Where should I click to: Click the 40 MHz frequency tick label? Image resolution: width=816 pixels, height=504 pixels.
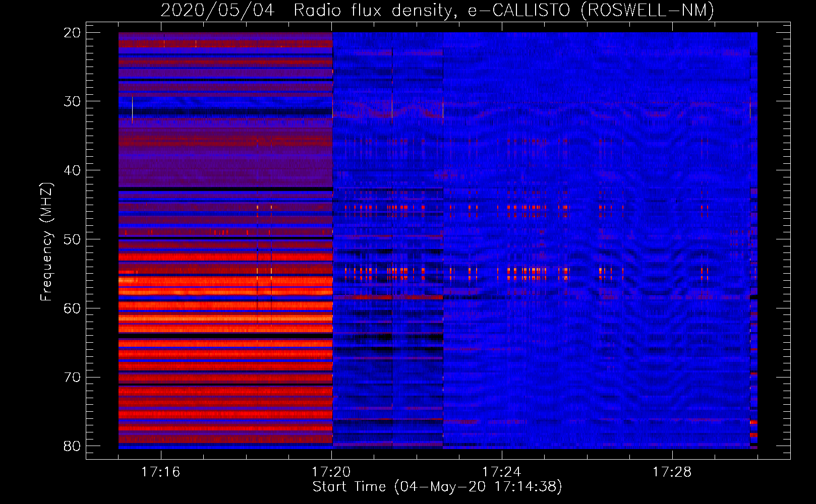[x=72, y=170]
